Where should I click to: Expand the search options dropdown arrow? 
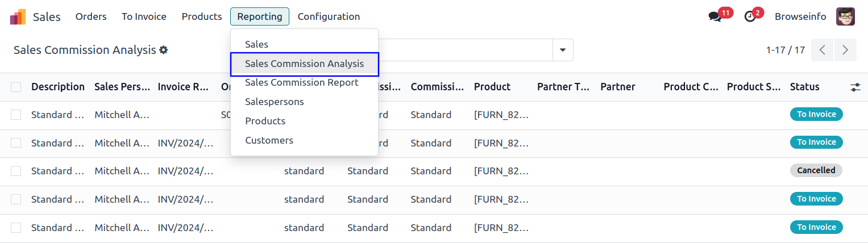pyautogui.click(x=563, y=50)
